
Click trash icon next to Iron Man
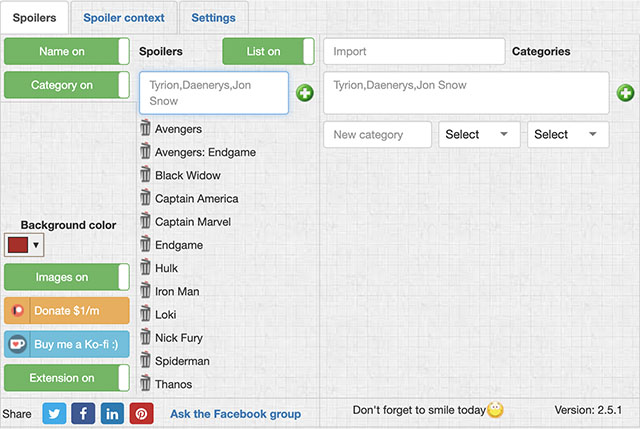click(145, 291)
